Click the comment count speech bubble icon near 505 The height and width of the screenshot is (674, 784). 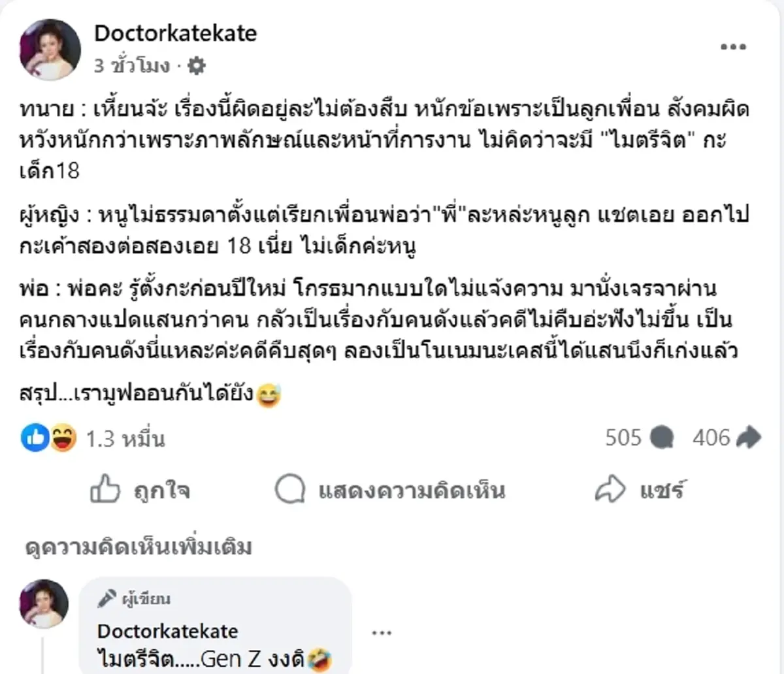coord(662,438)
